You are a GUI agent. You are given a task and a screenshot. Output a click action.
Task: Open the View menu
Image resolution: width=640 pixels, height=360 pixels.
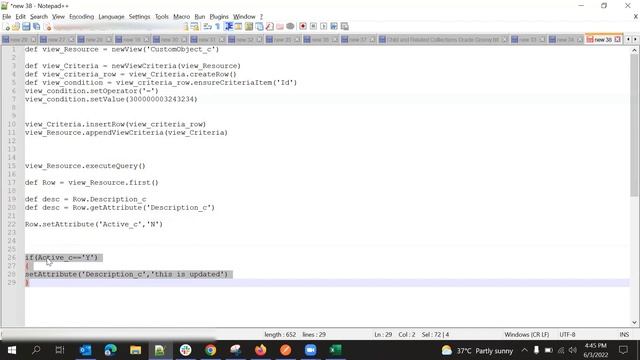pos(58,17)
